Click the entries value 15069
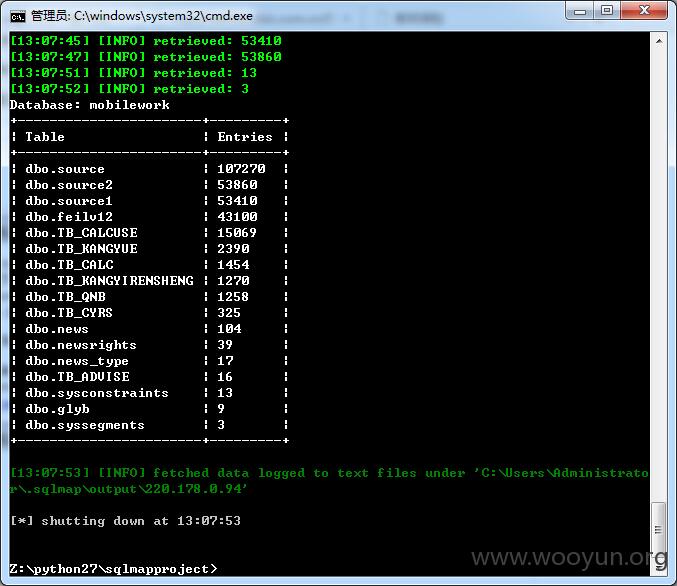 (x=237, y=233)
